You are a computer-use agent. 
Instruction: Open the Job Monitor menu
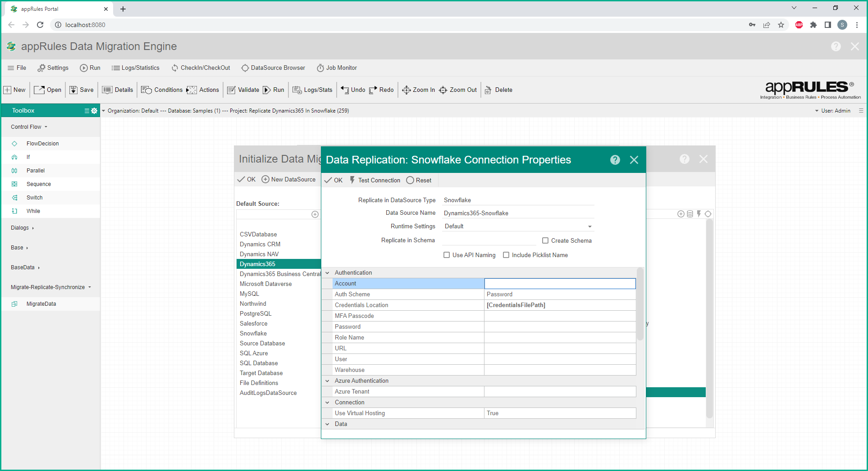(x=337, y=68)
